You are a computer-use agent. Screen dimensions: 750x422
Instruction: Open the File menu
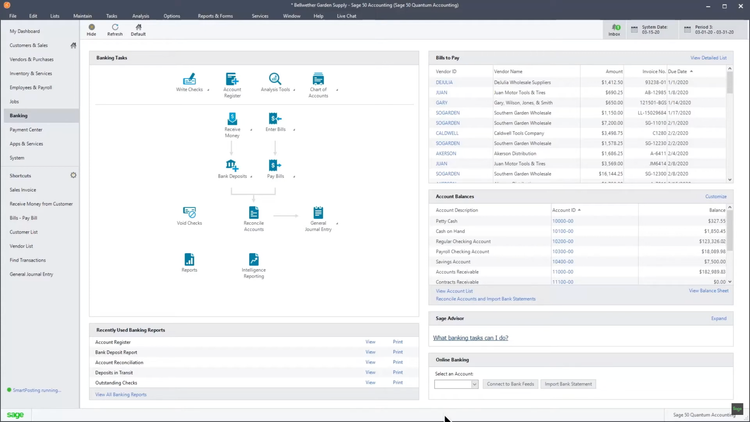click(12, 16)
